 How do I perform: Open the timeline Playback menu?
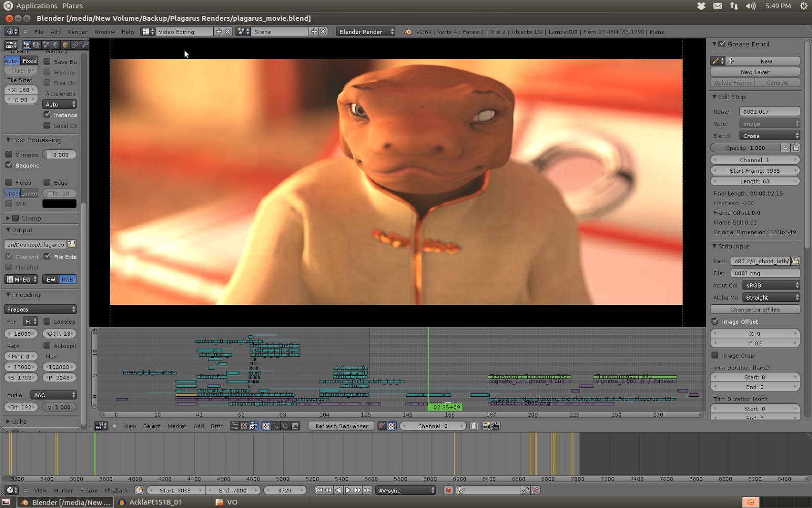pyautogui.click(x=116, y=490)
